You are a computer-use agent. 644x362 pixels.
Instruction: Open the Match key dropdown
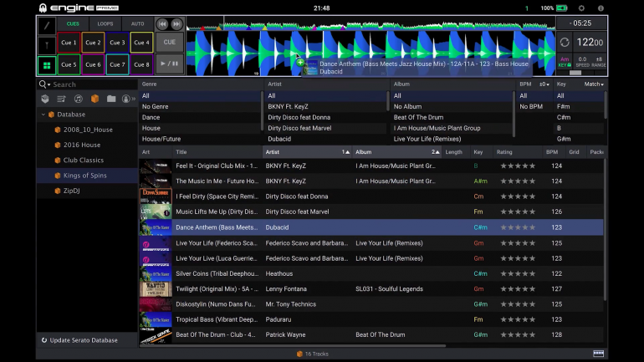(594, 84)
